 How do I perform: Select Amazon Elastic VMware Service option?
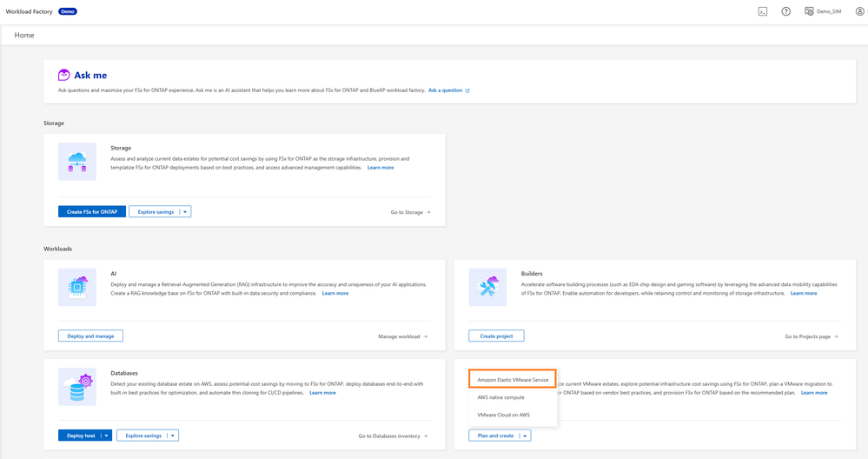tap(513, 380)
